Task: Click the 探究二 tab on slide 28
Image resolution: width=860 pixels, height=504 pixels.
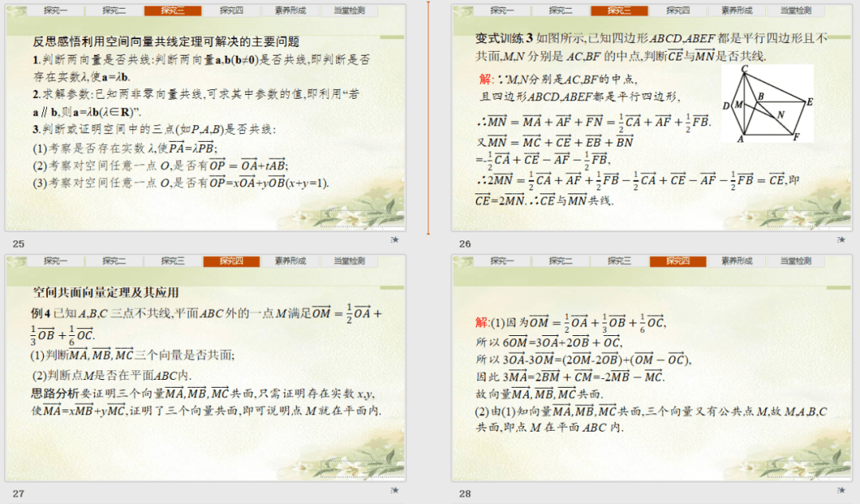Action: point(561,261)
